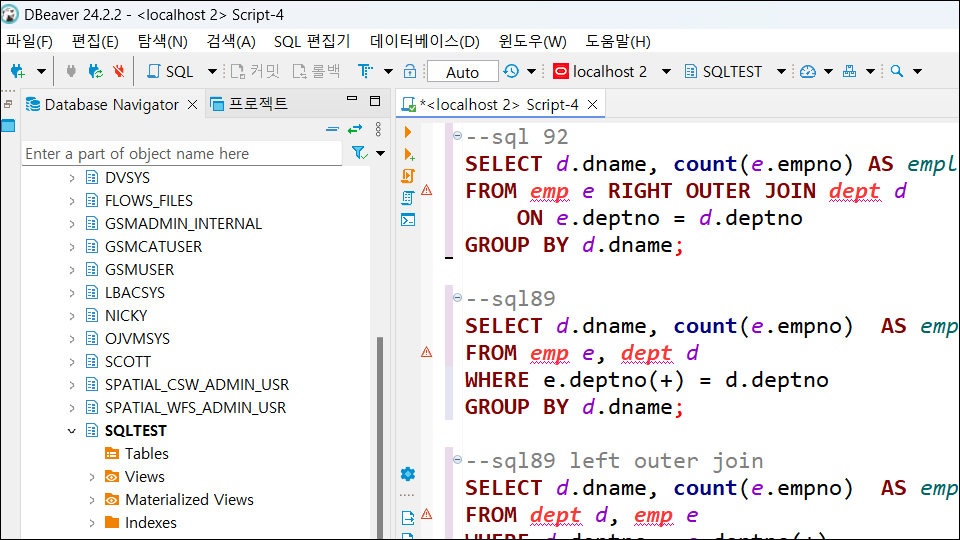Click the lock transaction log icon
Viewport: 960px width, 540px height.
[410, 72]
